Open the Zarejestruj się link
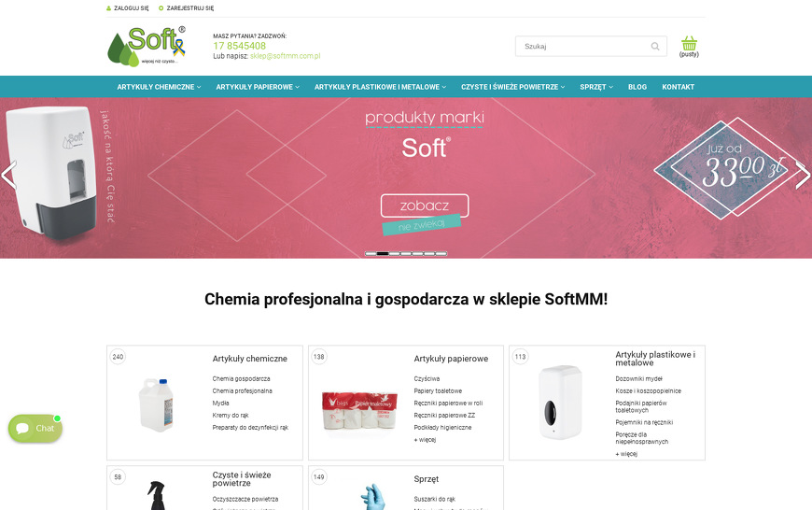The width and height of the screenshot is (812, 510). 190,8
